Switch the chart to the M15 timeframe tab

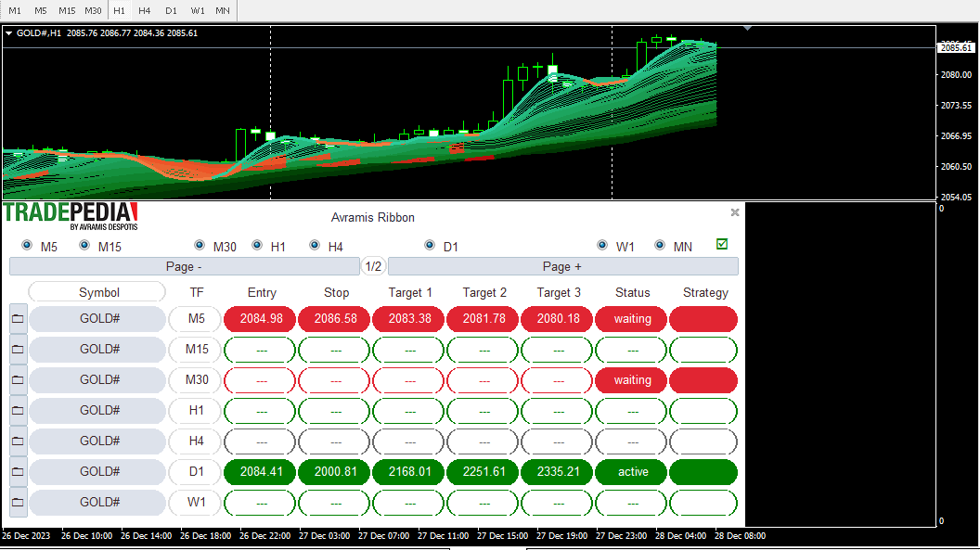pos(67,10)
